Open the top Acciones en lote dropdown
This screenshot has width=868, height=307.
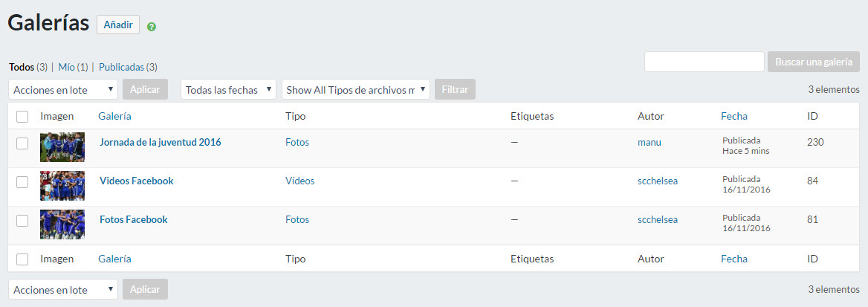[63, 90]
